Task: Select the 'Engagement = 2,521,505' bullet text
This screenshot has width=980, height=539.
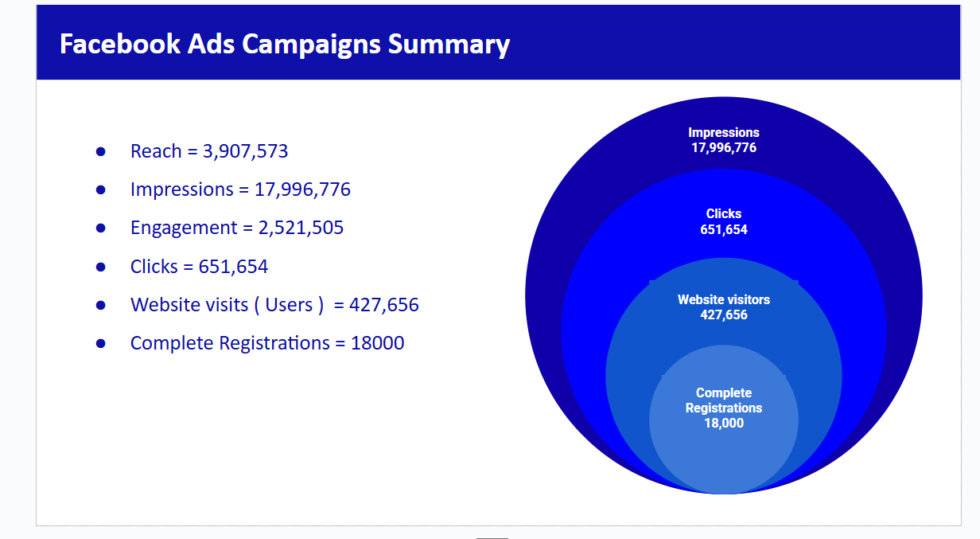Action: (x=237, y=228)
